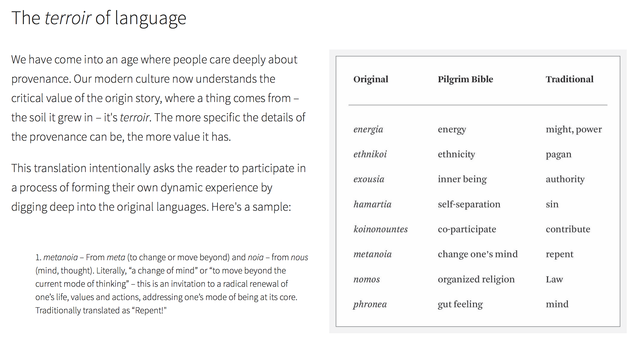Select 'hamartia' in the table
The width and height of the screenshot is (644, 352).
pyautogui.click(x=372, y=204)
